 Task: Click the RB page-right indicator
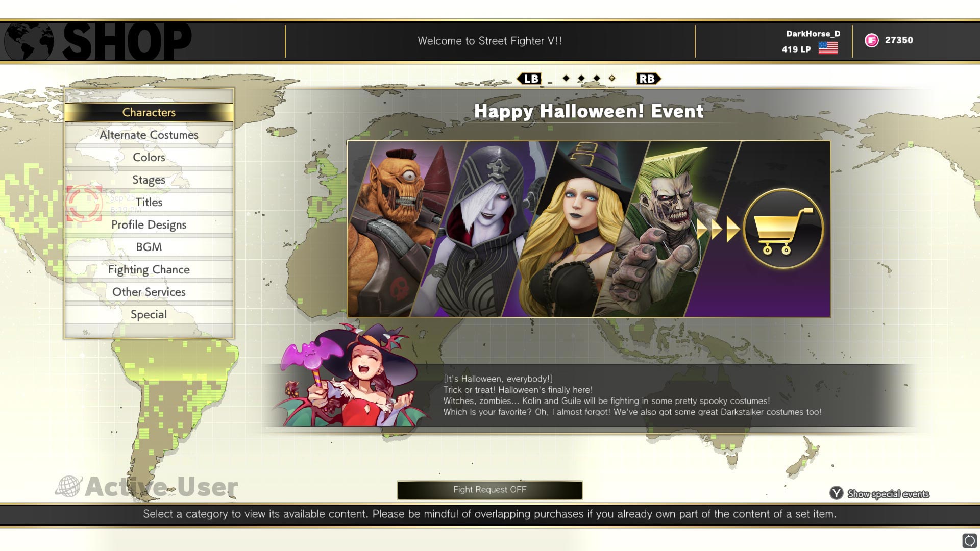(x=648, y=79)
